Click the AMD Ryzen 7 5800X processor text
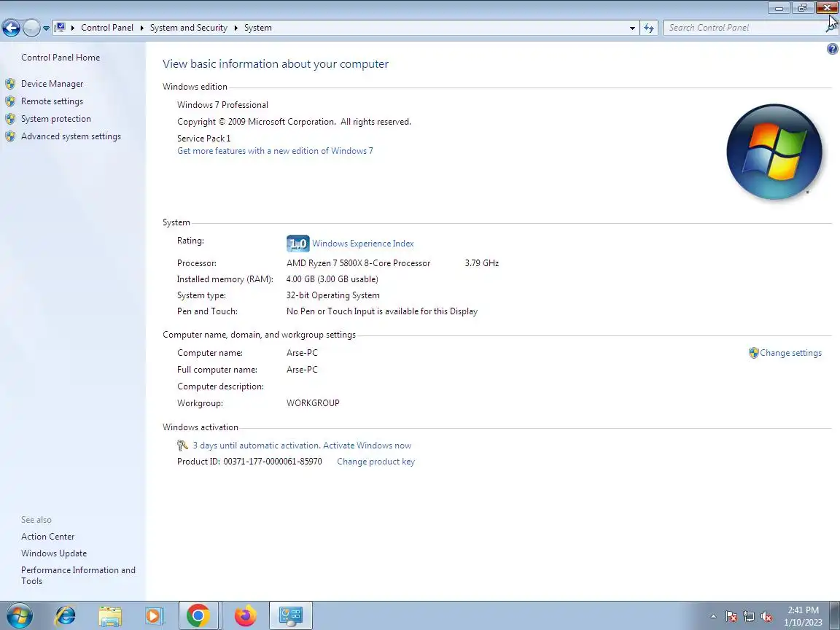Viewport: 840px width, 630px height. pyautogui.click(x=358, y=263)
